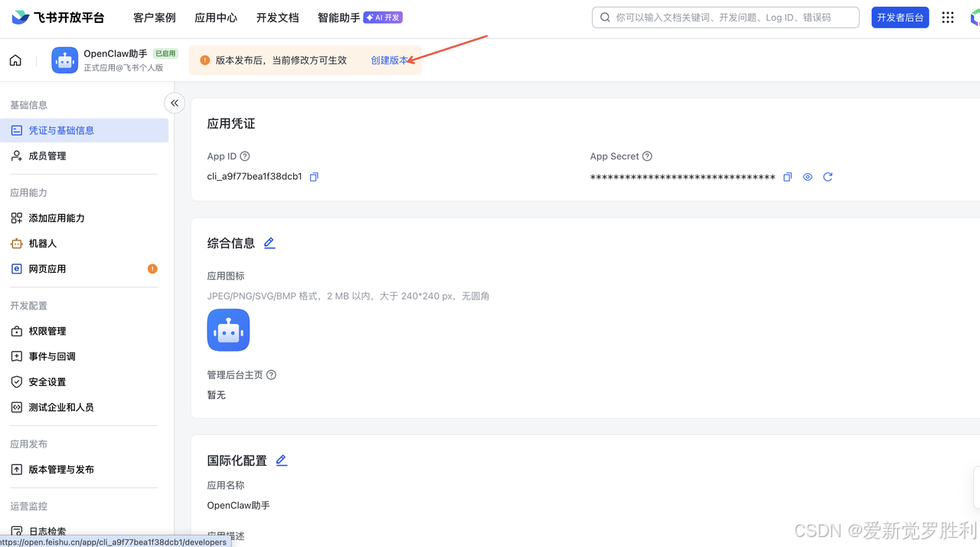This screenshot has width=980, height=547.
Task: Open the home icon beside the app name
Action: point(15,61)
